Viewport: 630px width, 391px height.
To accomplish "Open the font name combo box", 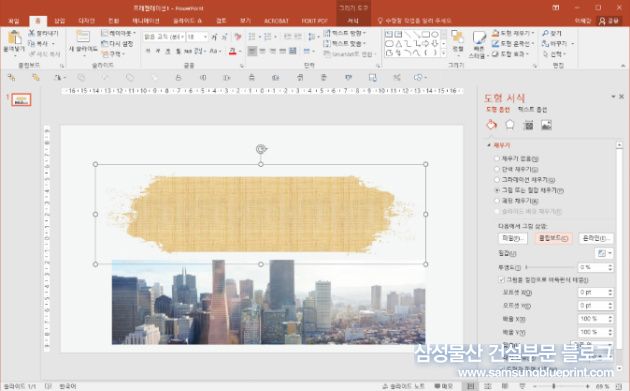I will pyautogui.click(x=164, y=37).
